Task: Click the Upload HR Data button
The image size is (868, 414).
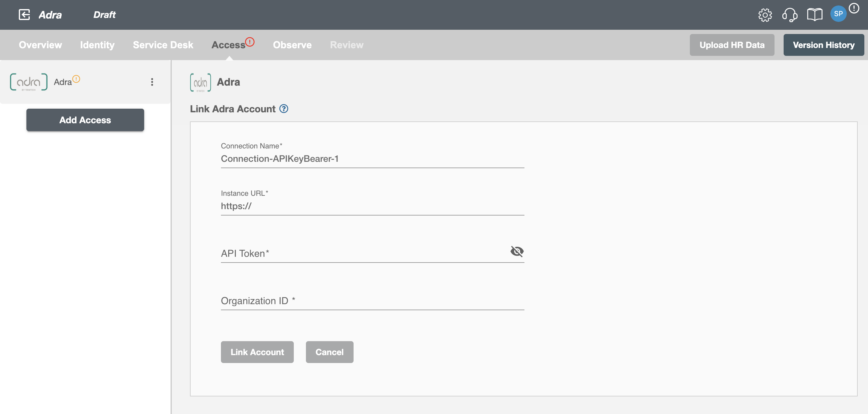Action: (732, 45)
